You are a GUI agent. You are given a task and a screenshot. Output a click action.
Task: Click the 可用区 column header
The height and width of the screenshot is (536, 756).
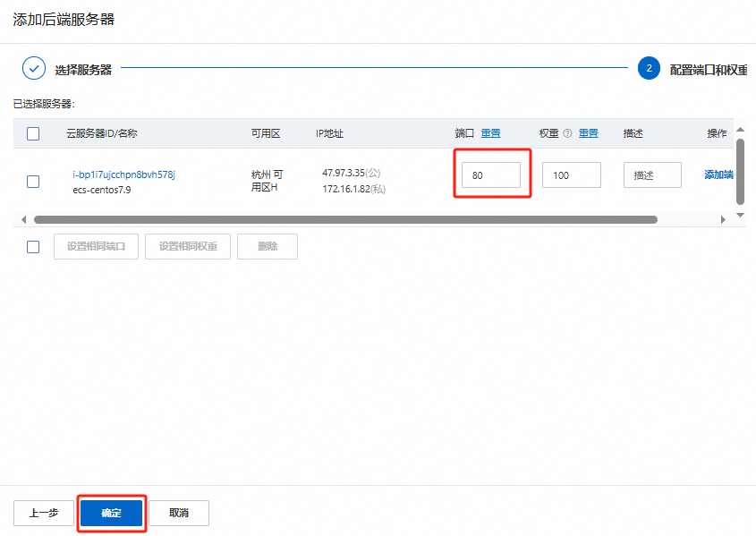265,133
